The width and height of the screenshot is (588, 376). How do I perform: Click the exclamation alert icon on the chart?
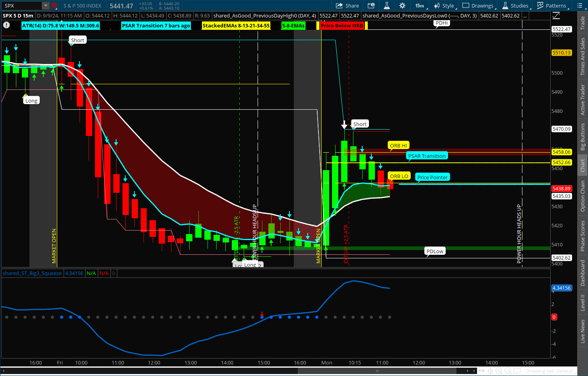point(6,25)
